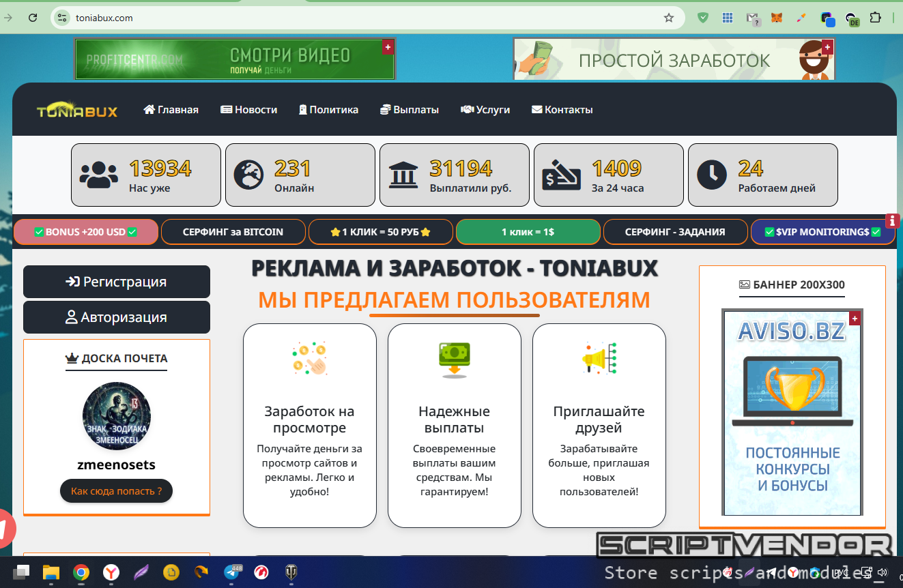903x588 pixels.
Task: Open the AVISO.BZ banner ad
Action: click(x=792, y=413)
